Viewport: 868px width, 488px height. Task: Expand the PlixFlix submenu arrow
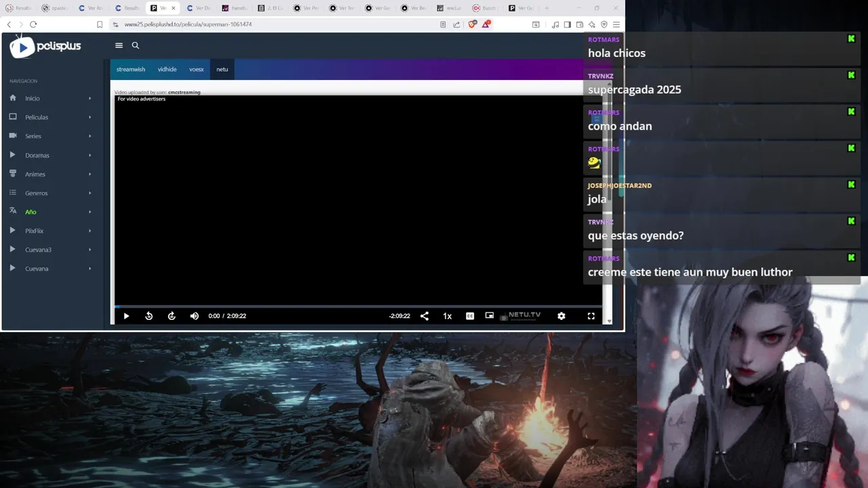pyautogui.click(x=90, y=231)
